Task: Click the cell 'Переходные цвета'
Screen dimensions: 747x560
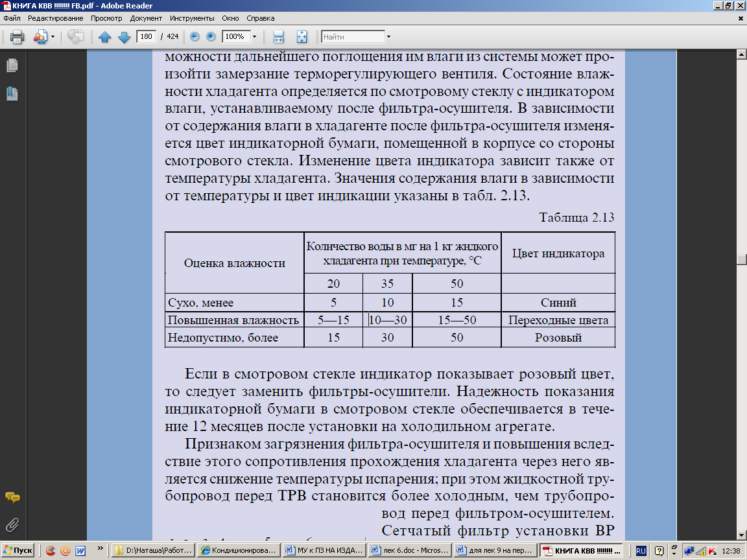Action: point(558,320)
